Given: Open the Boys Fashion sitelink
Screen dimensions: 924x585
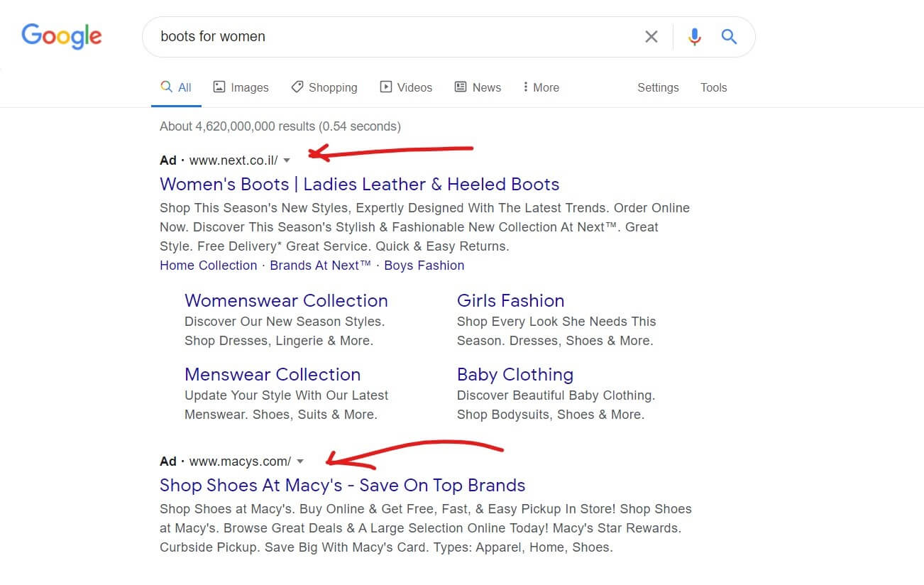Looking at the screenshot, I should tap(424, 266).
